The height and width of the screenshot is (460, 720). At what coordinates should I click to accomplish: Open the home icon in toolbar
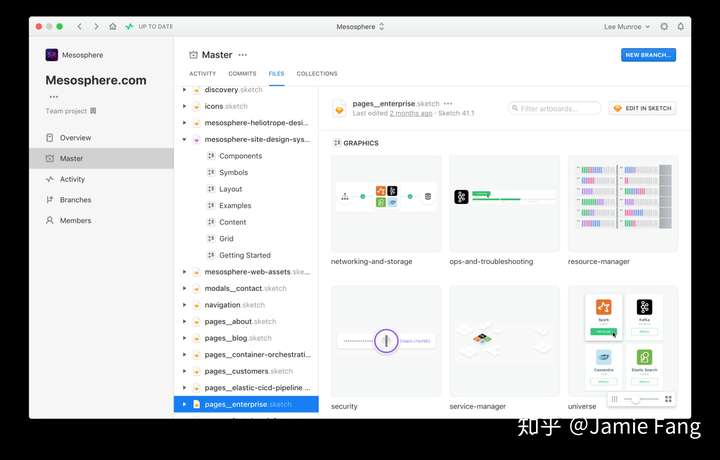(x=112, y=27)
